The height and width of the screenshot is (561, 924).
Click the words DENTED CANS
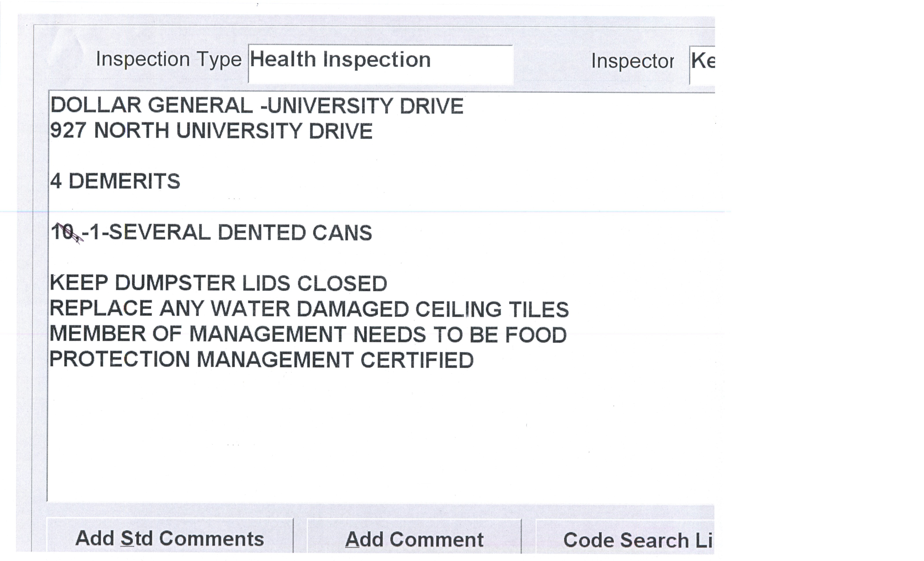tap(295, 233)
